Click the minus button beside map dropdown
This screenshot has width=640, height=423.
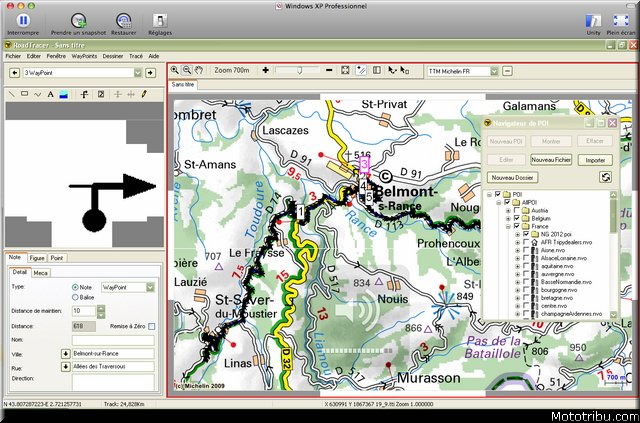click(507, 71)
